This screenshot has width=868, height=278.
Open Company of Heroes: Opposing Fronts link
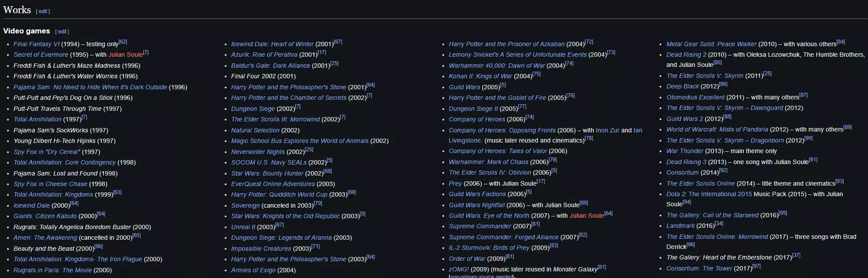pos(502,131)
